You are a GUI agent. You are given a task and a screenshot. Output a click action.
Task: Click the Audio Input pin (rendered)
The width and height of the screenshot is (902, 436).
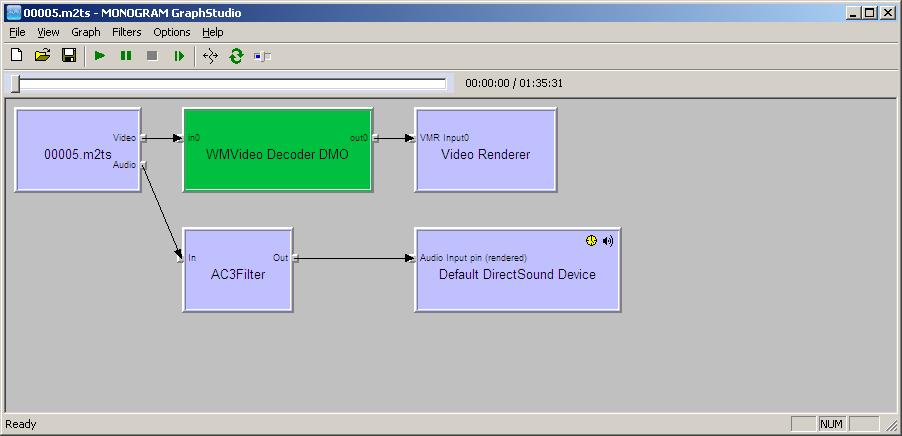[412, 258]
